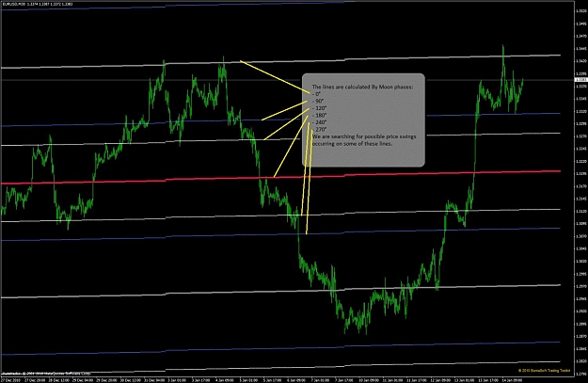Viewport: 588px width, 383px height.
Task: Click the '- 120°' entry in the description box
Action: (319, 108)
